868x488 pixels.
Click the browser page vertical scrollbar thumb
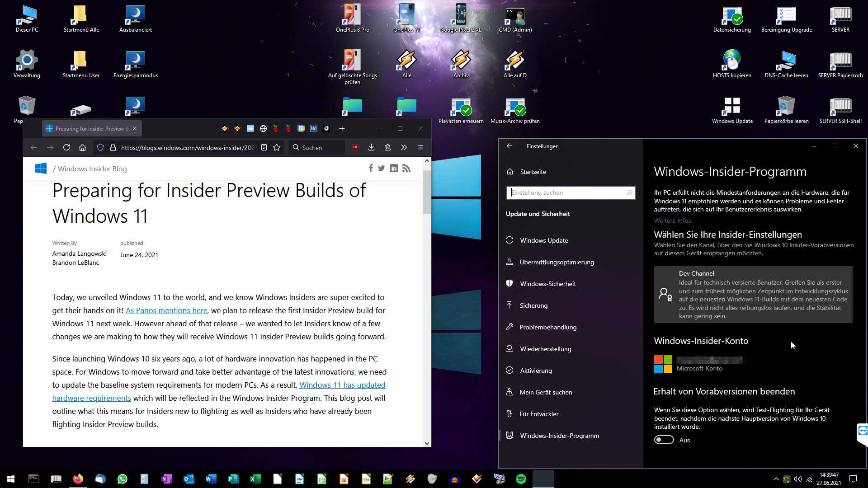point(427,192)
